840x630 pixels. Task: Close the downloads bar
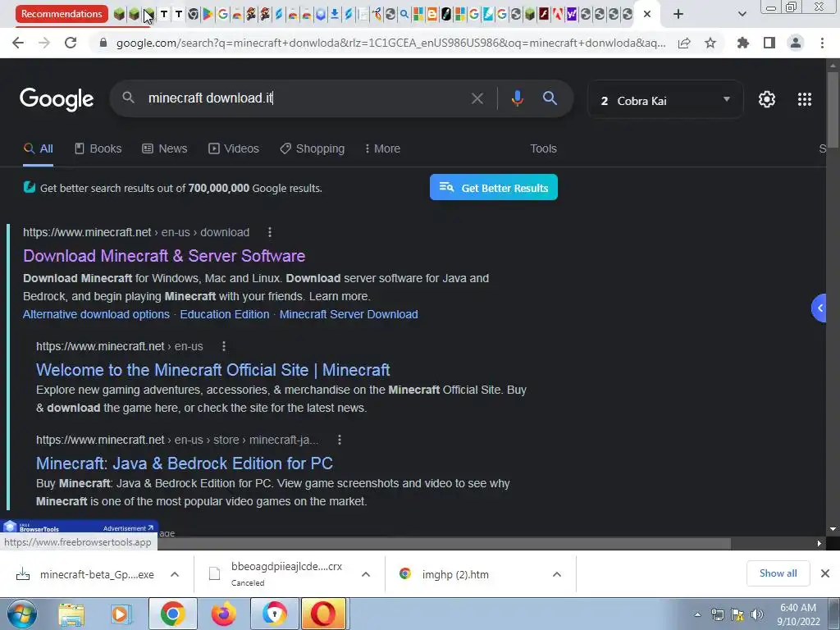[x=825, y=573]
